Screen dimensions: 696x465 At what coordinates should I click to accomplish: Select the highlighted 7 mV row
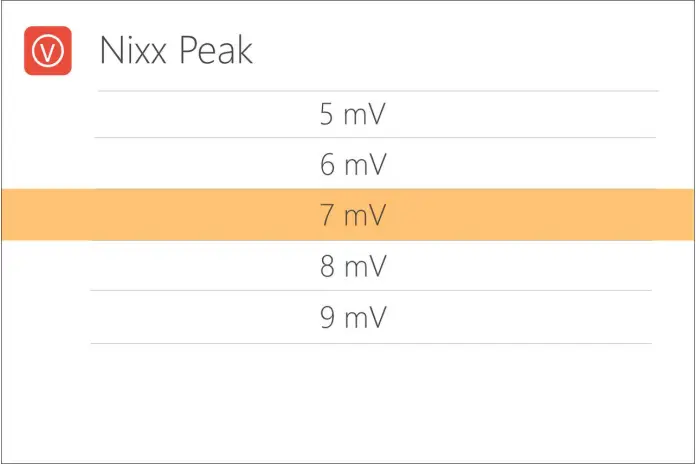click(x=352, y=215)
